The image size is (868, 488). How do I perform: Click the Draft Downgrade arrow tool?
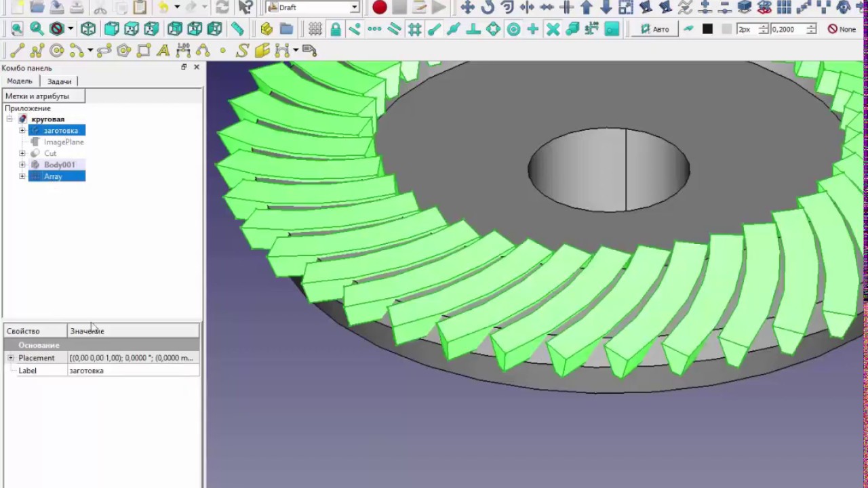point(606,7)
